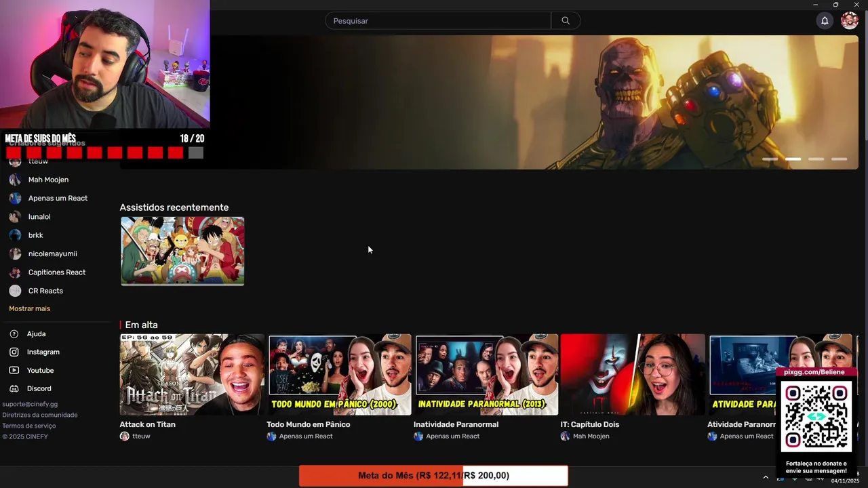Image resolution: width=868 pixels, height=488 pixels.
Task: Open Mah Moojen creator avatar in sidebar
Action: pos(15,180)
